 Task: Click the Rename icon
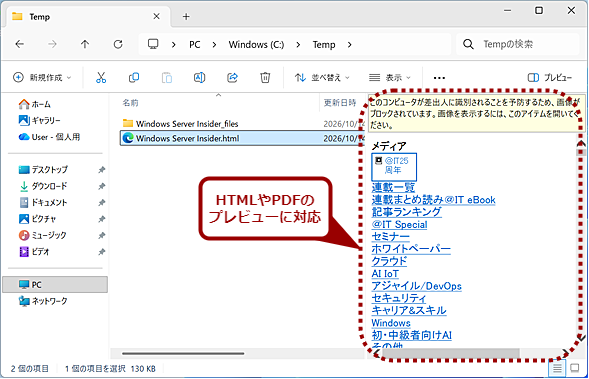(x=199, y=78)
